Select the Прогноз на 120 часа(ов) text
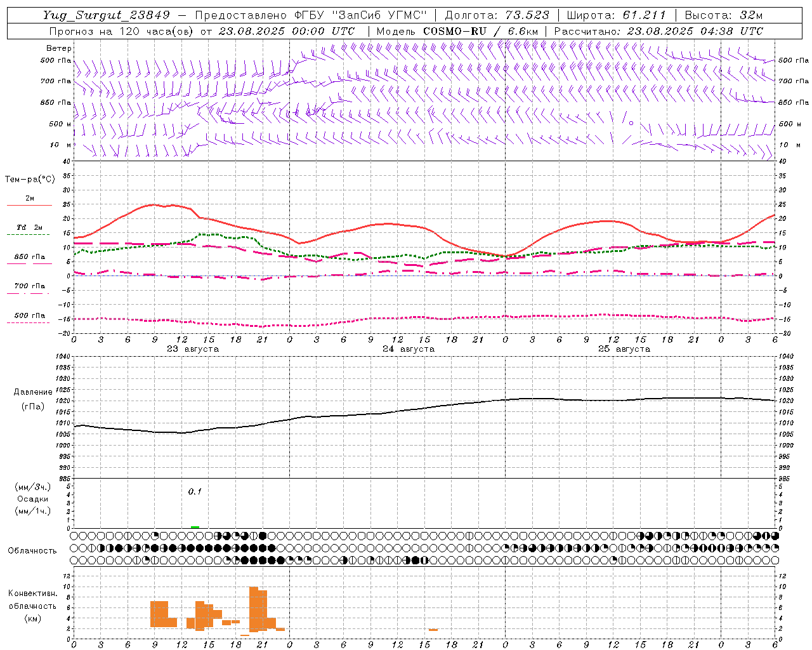The width and height of the screenshot is (812, 650). [x=121, y=31]
